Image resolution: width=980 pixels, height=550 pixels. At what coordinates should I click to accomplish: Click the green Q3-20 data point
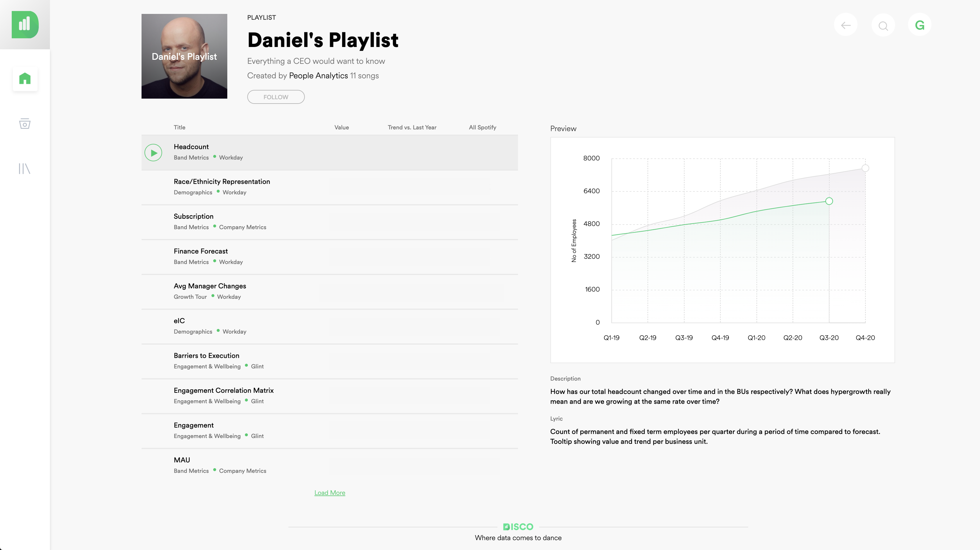point(829,201)
